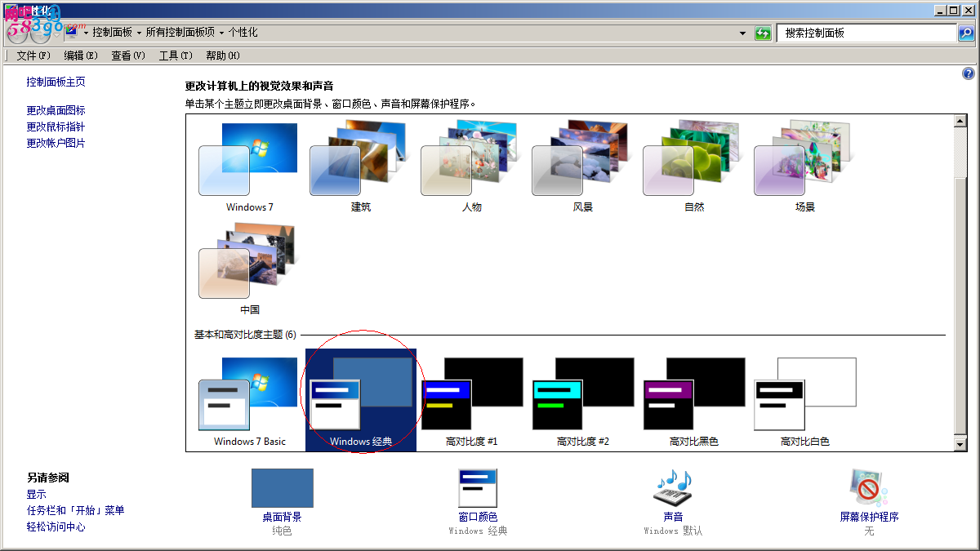
Task: Minimize the 个性化 window
Action: pos(941,11)
